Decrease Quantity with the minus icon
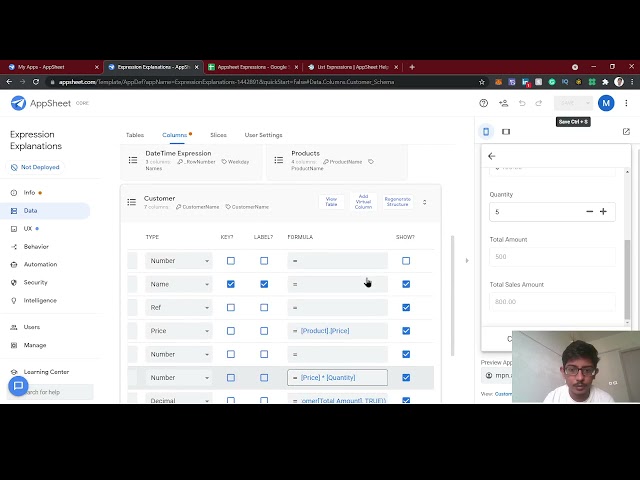The height and width of the screenshot is (480, 640). click(589, 211)
